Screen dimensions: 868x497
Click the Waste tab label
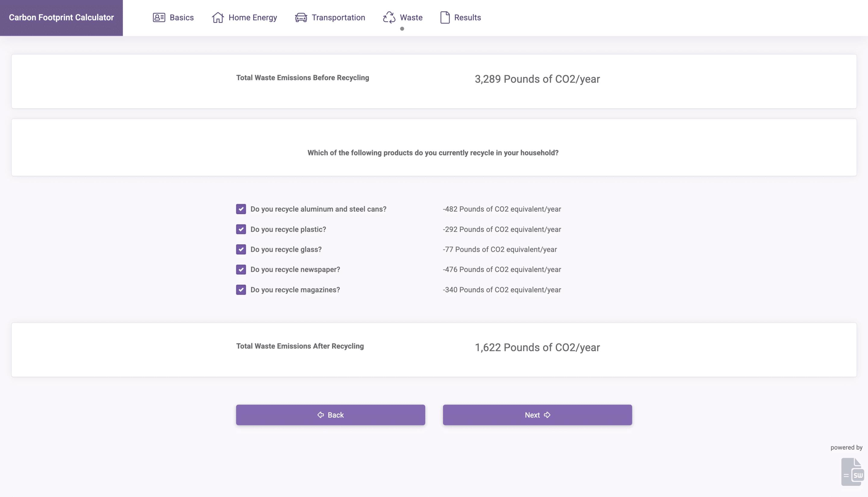[411, 17]
